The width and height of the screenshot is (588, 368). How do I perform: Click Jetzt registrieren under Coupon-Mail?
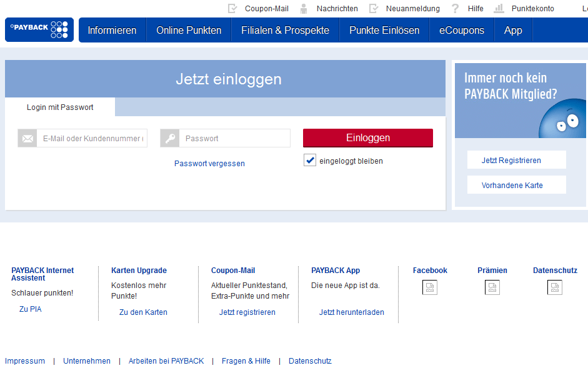tap(247, 312)
